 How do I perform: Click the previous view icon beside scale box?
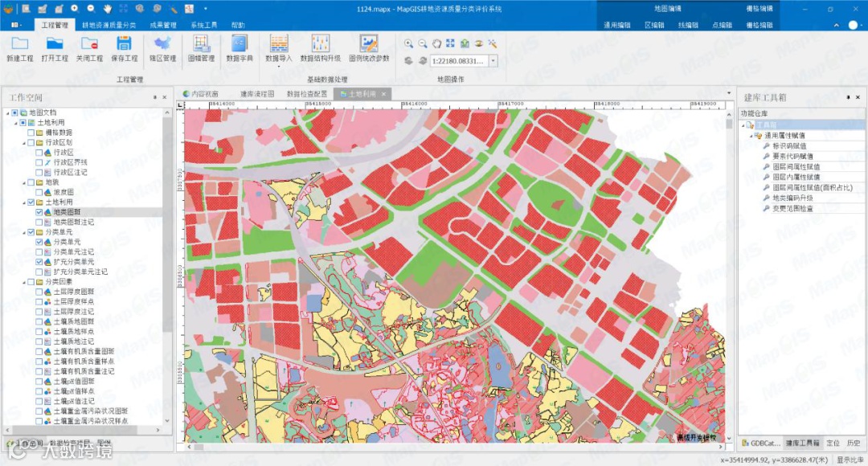(408, 61)
